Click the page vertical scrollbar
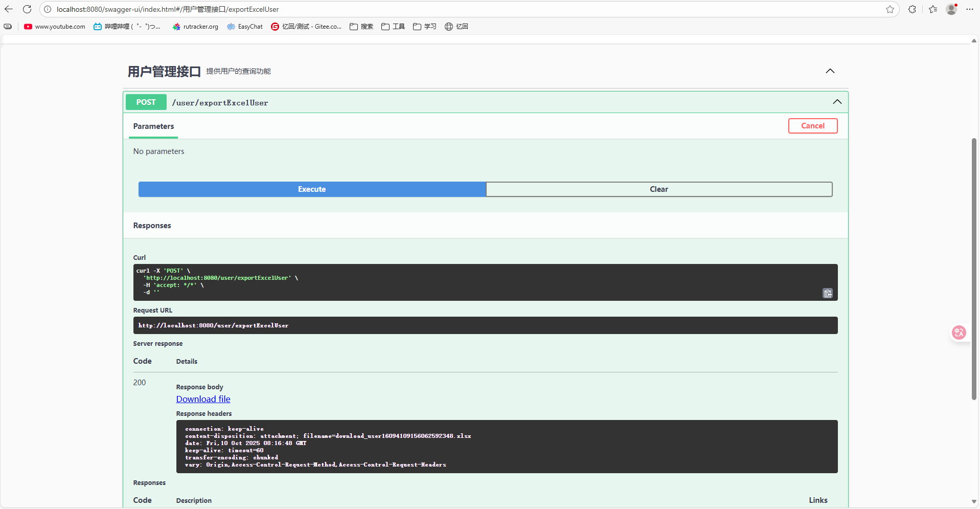The image size is (980, 509). click(974, 269)
